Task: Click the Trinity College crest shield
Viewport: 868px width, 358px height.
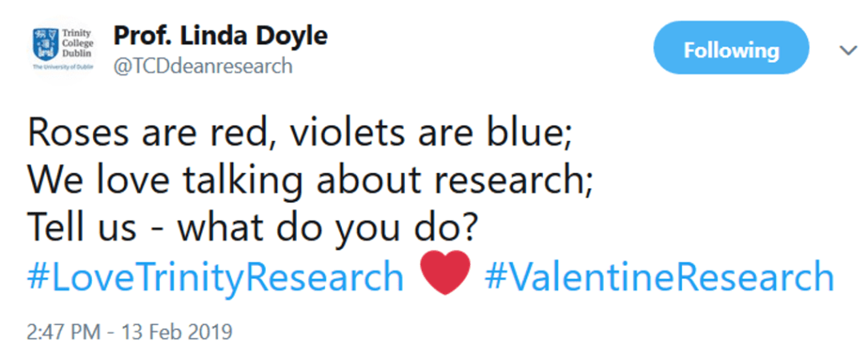Action: [44, 42]
